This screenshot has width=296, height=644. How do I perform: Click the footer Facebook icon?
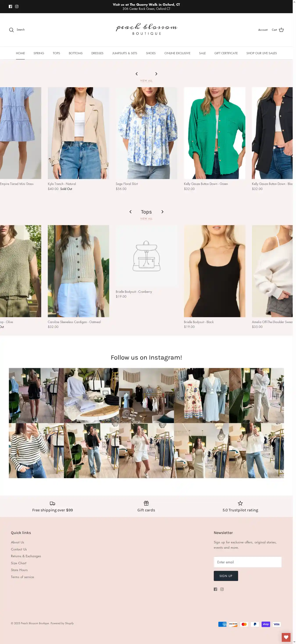coord(215,589)
